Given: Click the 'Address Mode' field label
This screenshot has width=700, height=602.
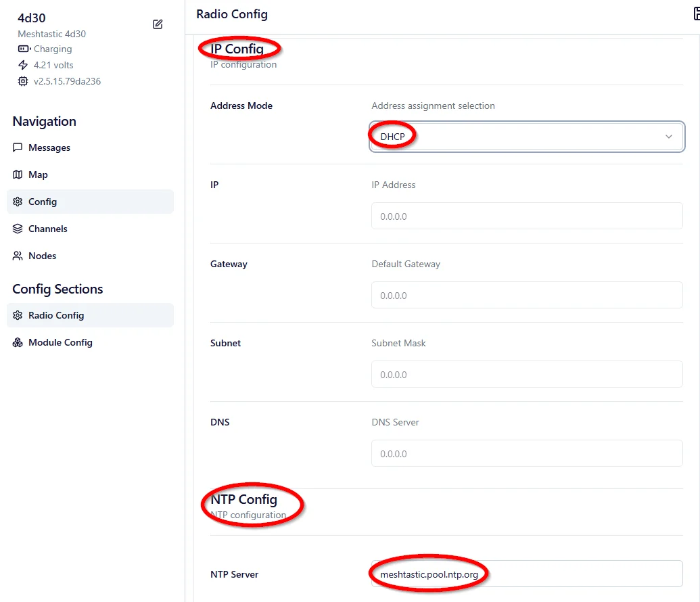Looking at the screenshot, I should coord(241,106).
